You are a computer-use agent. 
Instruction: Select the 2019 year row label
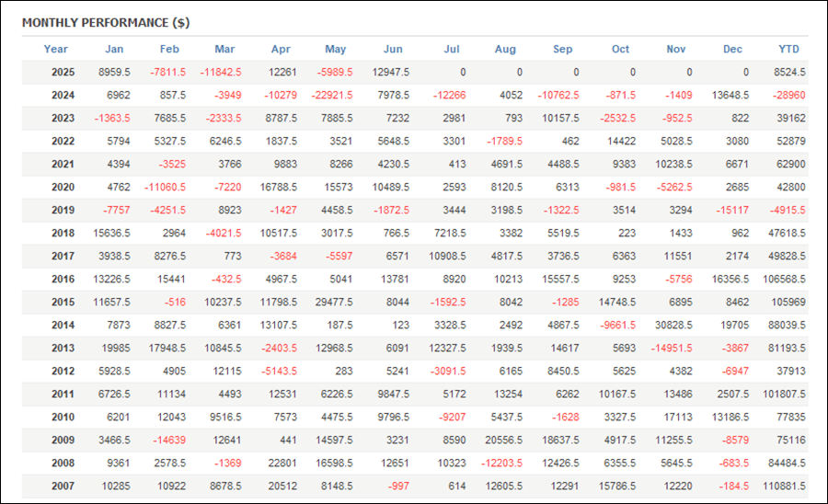(x=63, y=210)
